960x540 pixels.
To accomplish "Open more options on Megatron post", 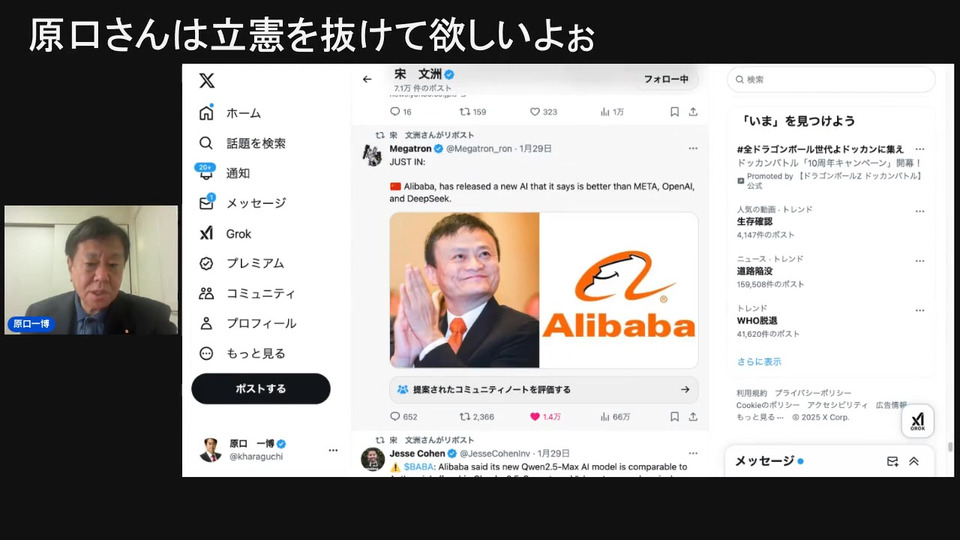I will coord(692,148).
